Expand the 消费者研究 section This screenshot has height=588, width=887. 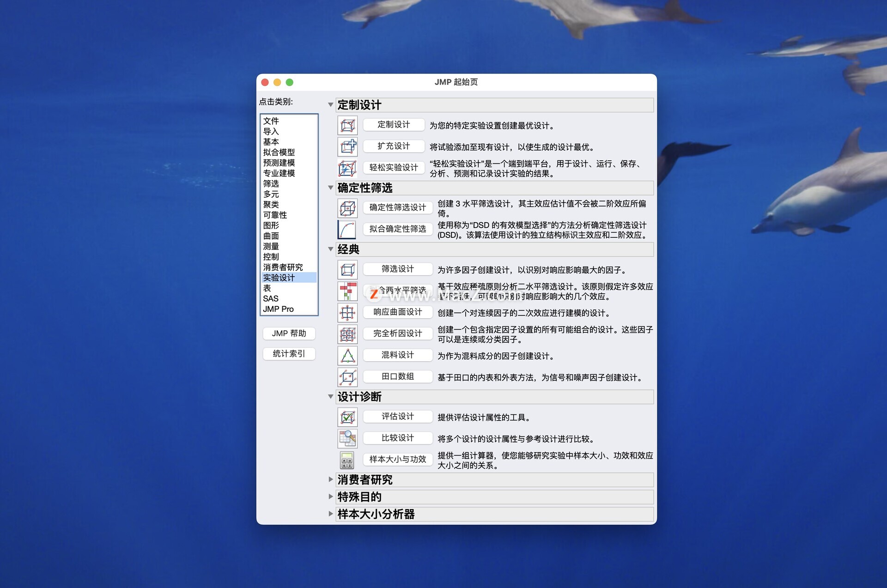[x=331, y=479]
